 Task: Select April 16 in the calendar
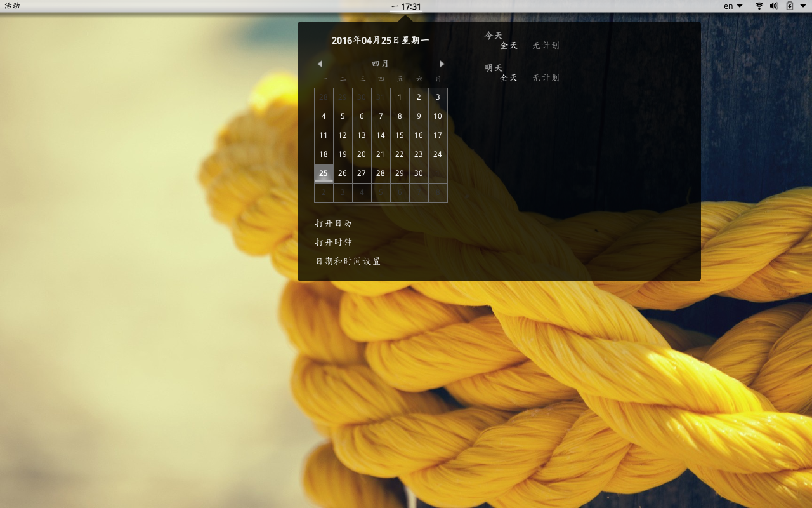419,135
